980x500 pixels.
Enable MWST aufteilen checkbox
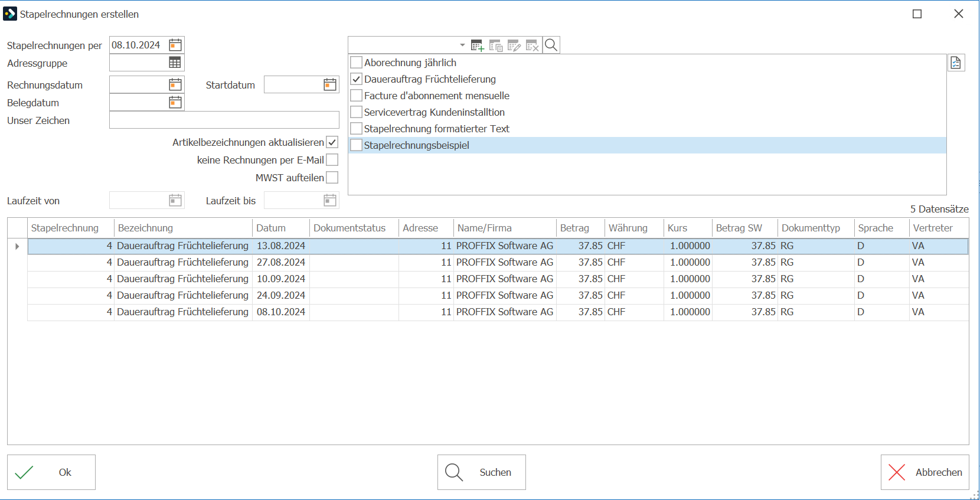(x=332, y=178)
